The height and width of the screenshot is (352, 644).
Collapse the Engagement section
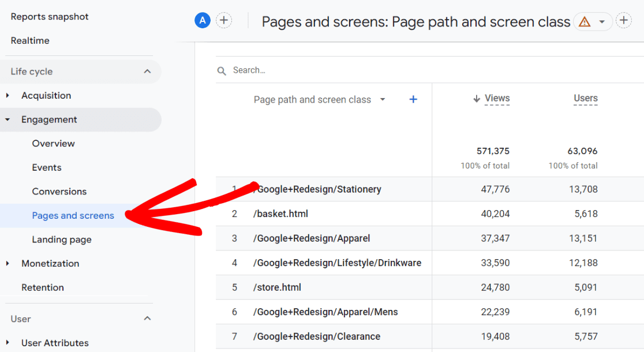coord(8,119)
